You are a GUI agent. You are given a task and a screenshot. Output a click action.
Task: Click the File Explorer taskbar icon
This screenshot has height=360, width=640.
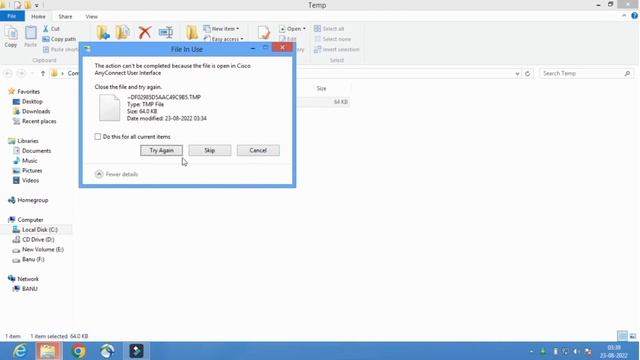tap(48, 351)
